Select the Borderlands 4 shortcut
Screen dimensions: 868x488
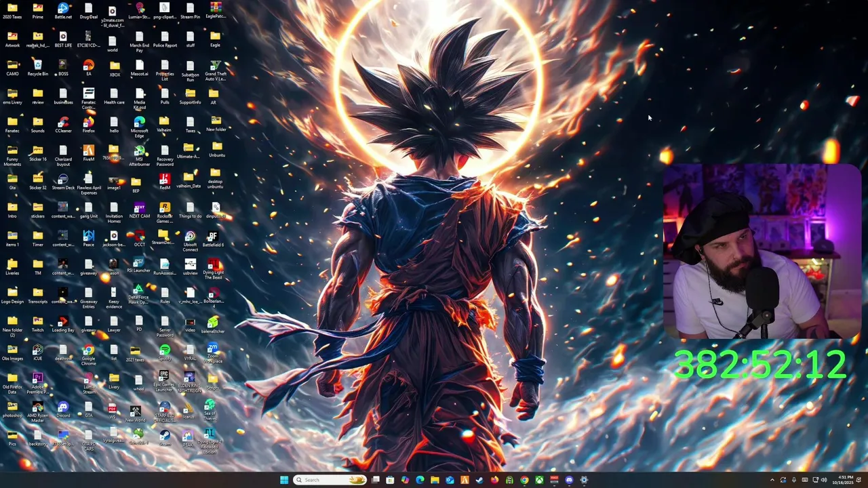tap(214, 298)
